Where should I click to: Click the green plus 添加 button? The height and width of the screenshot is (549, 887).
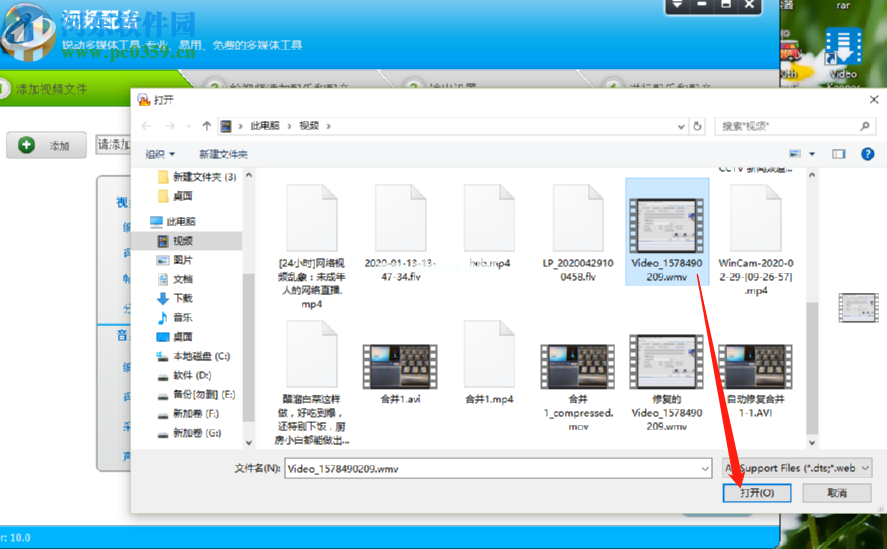[46, 145]
